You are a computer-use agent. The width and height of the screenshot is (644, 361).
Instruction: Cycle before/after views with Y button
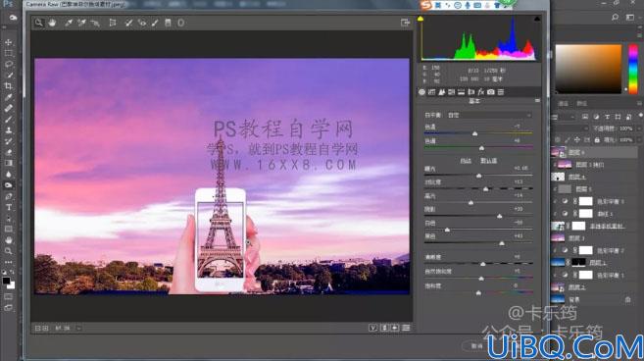pos(372,328)
